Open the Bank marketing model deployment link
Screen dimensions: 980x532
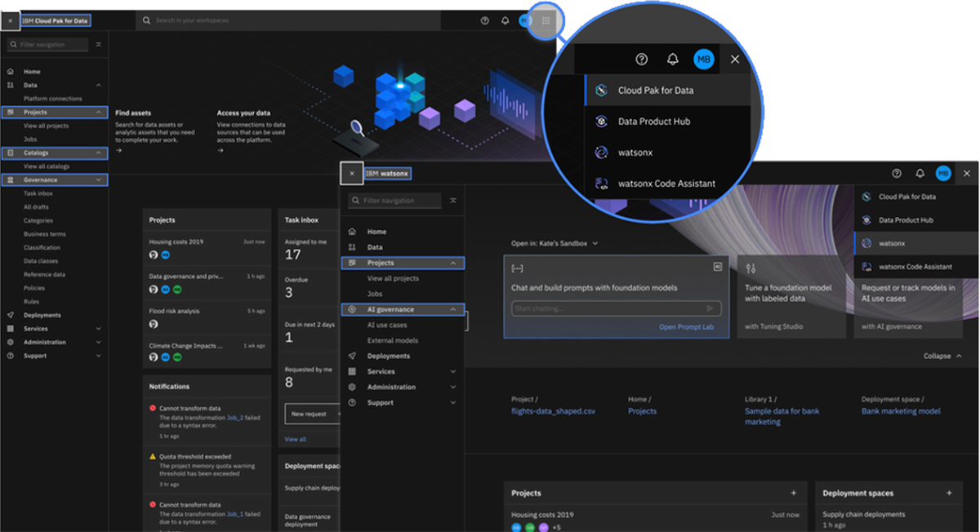point(901,411)
